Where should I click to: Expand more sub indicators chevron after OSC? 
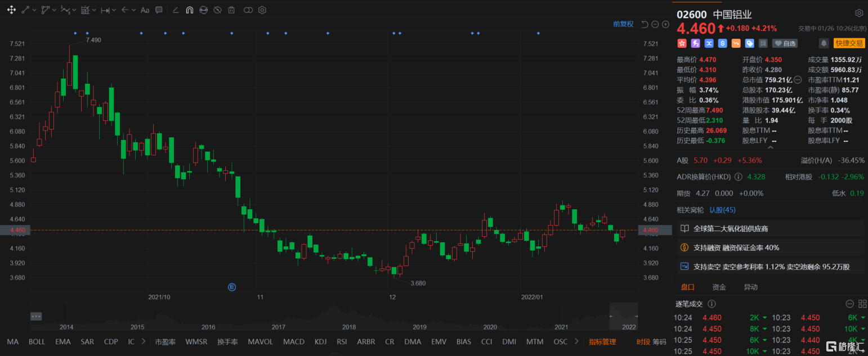577,341
